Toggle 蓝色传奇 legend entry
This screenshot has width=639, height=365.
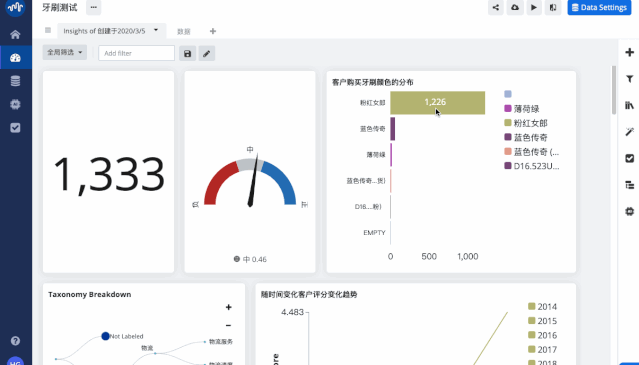[x=526, y=137]
